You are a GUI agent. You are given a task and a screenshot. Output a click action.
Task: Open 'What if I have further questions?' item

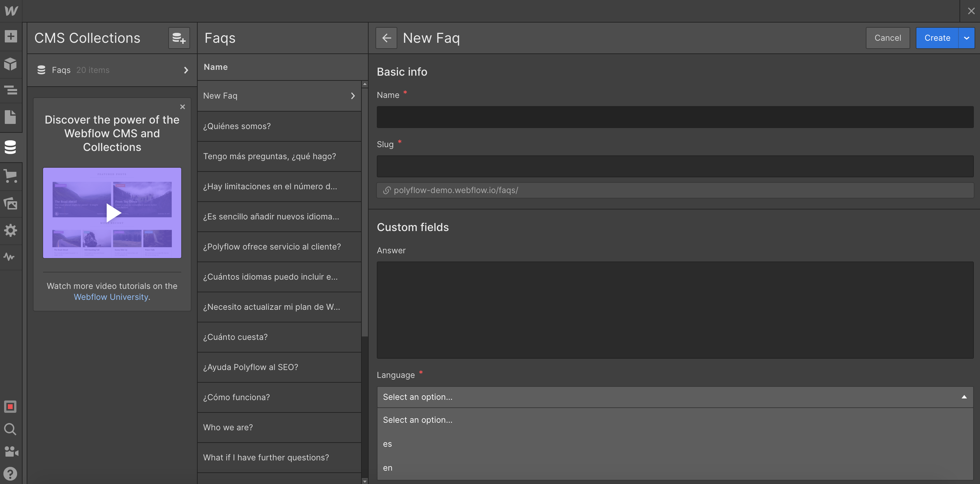tap(279, 457)
